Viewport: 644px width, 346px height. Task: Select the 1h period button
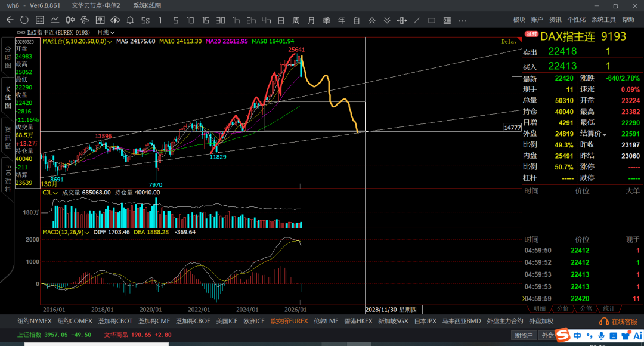pyautogui.click(x=236, y=20)
